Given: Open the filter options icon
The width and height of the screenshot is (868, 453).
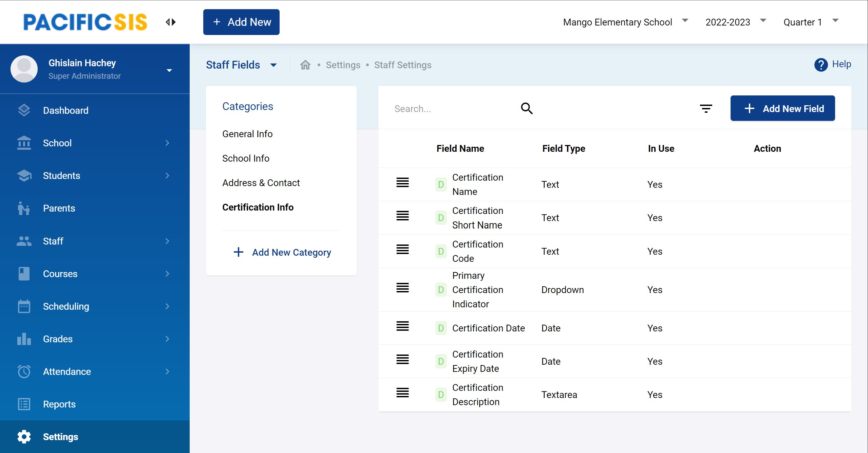Looking at the screenshot, I should point(706,109).
